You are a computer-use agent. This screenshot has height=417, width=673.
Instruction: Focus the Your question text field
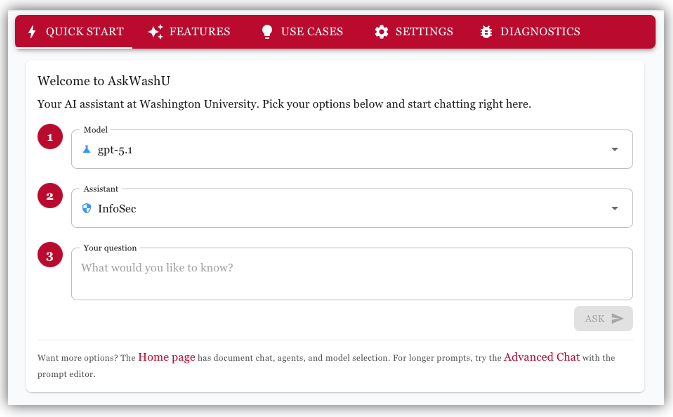tap(351, 274)
